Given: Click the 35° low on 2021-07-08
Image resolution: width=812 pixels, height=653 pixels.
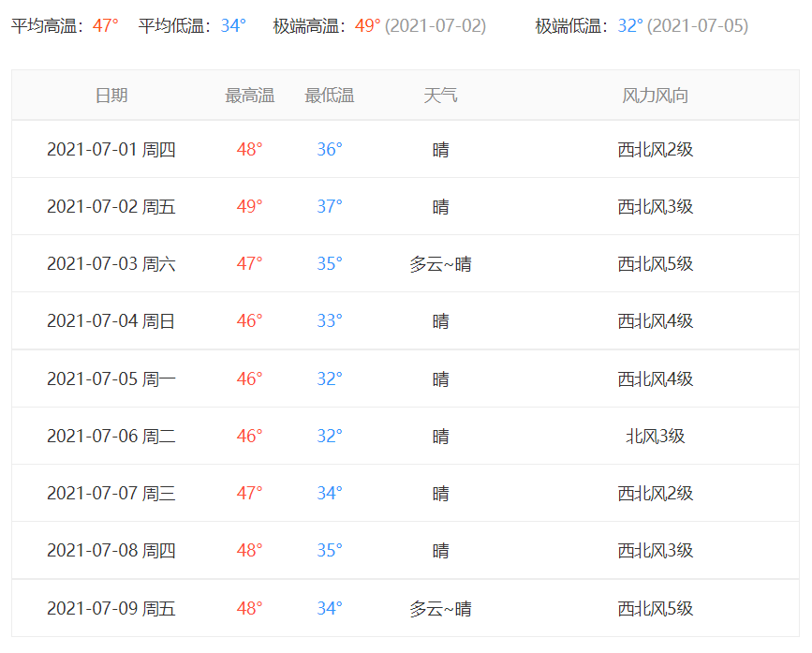Looking at the screenshot, I should pos(330,550).
